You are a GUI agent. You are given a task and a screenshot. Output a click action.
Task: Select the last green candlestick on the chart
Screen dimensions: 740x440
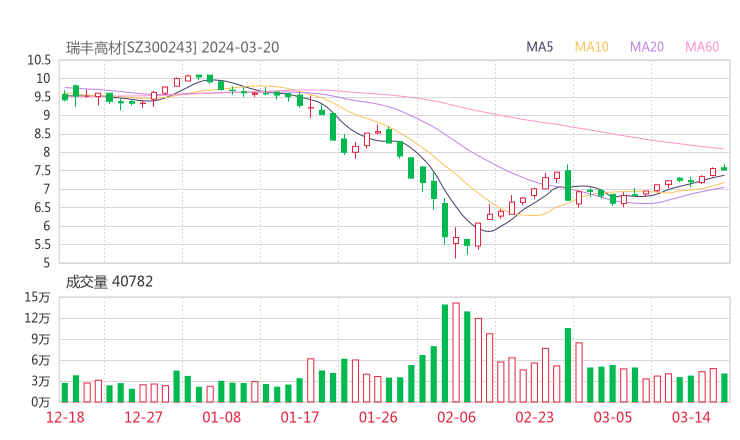tap(724, 168)
